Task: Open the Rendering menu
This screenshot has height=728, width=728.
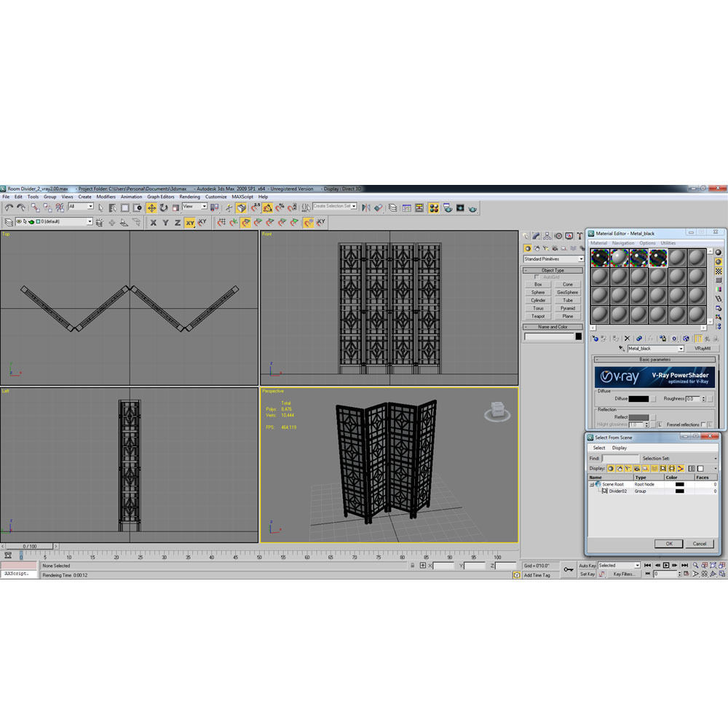Action: click(189, 197)
